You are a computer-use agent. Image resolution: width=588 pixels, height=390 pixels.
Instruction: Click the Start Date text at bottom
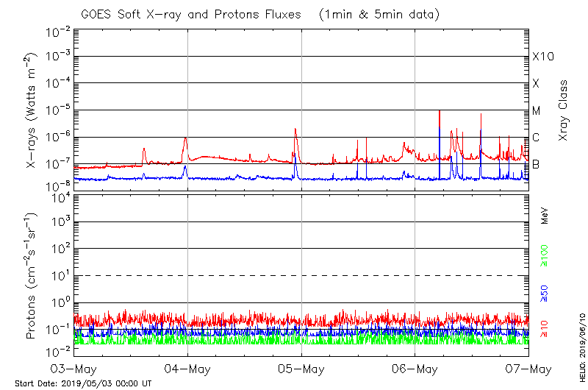(x=83, y=383)
